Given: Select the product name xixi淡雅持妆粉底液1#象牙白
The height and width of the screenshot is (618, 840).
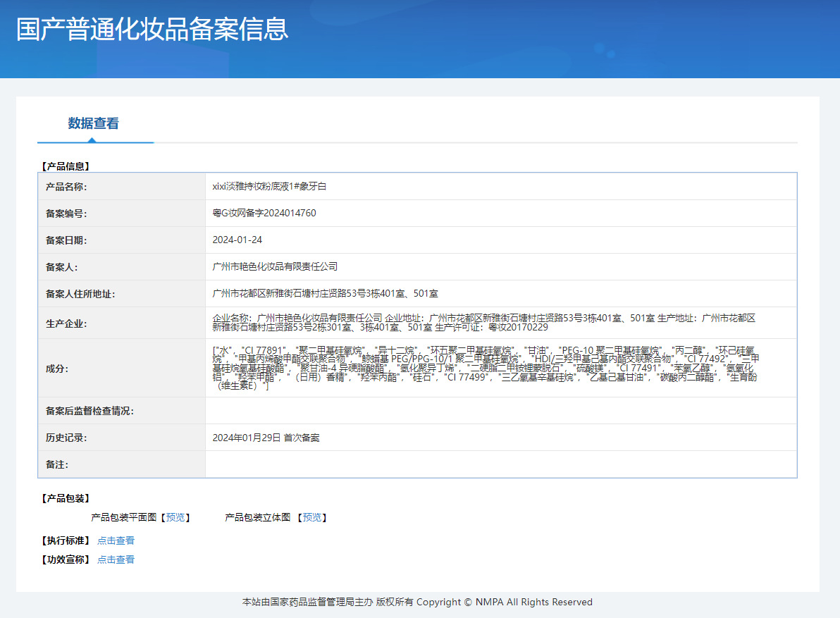Looking at the screenshot, I should point(269,186).
